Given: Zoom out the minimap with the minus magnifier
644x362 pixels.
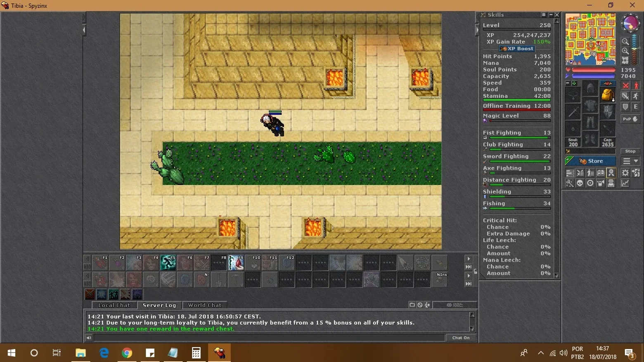Looking at the screenshot, I should coord(625,42).
